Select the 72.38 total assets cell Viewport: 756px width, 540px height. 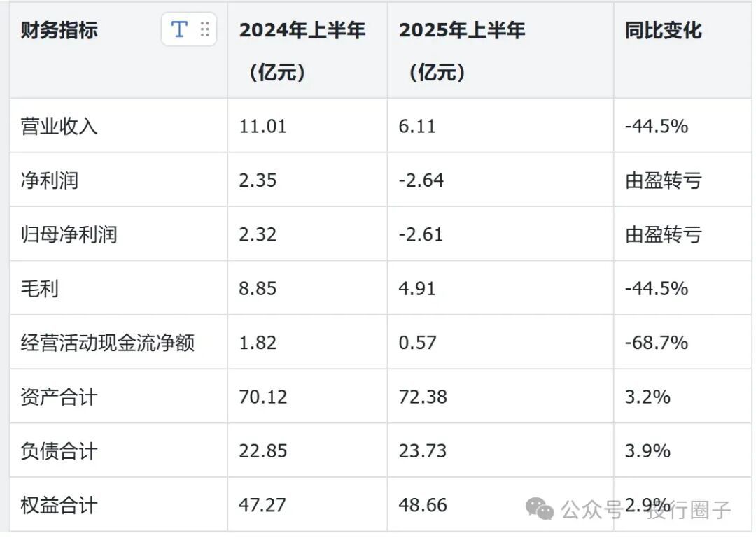click(423, 397)
